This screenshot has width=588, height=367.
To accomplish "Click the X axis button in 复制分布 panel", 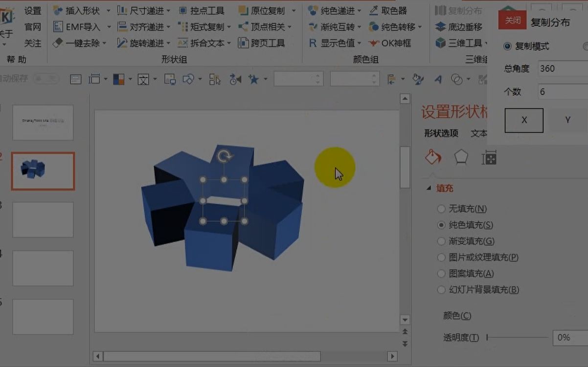I will [x=524, y=120].
